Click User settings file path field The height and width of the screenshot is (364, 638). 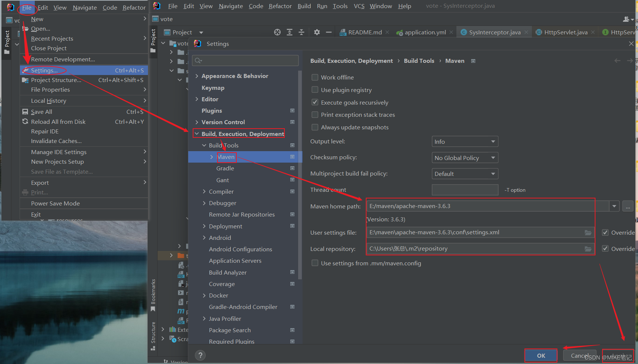pos(480,232)
